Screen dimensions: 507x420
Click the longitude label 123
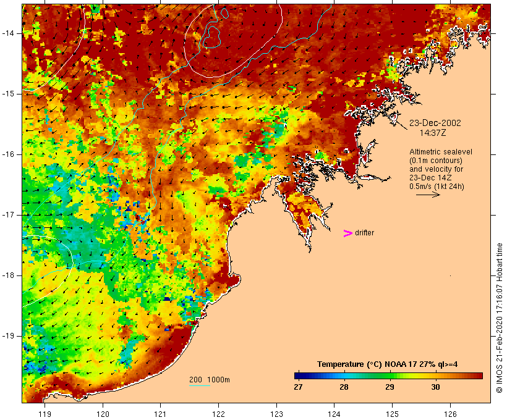coord(276,414)
